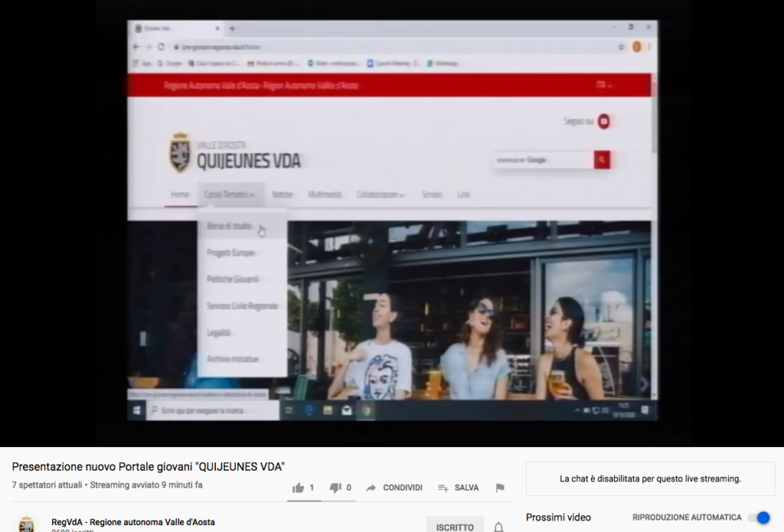The height and width of the screenshot is (532, 784).
Task: Choose Archivio Iniziative from dropdown
Action: [233, 359]
